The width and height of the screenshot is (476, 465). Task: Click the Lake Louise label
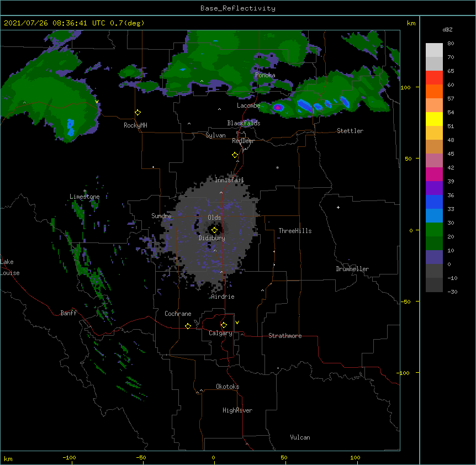click(x=10, y=267)
